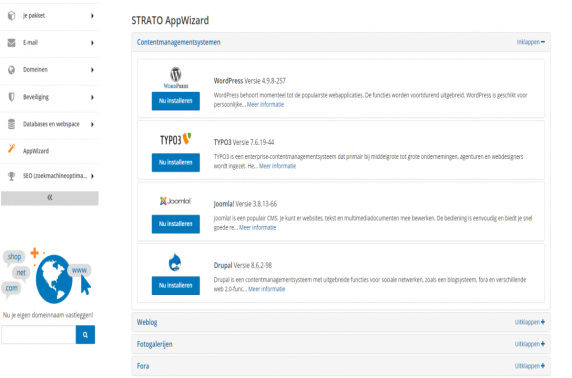
Task: Click Nu je eigen domeinnaam vastleggen text
Action: [x=48, y=315]
